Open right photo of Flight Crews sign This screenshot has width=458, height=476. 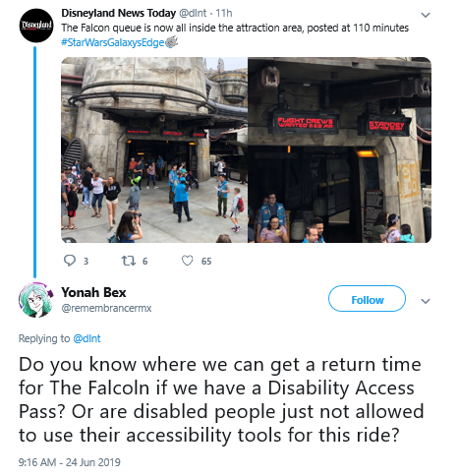(x=339, y=150)
